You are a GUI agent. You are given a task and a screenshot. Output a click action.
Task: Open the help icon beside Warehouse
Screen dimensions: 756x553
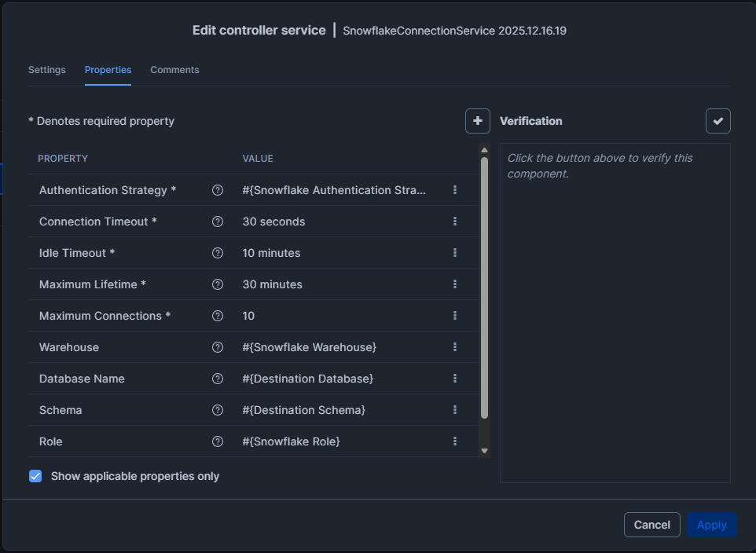[x=218, y=347]
